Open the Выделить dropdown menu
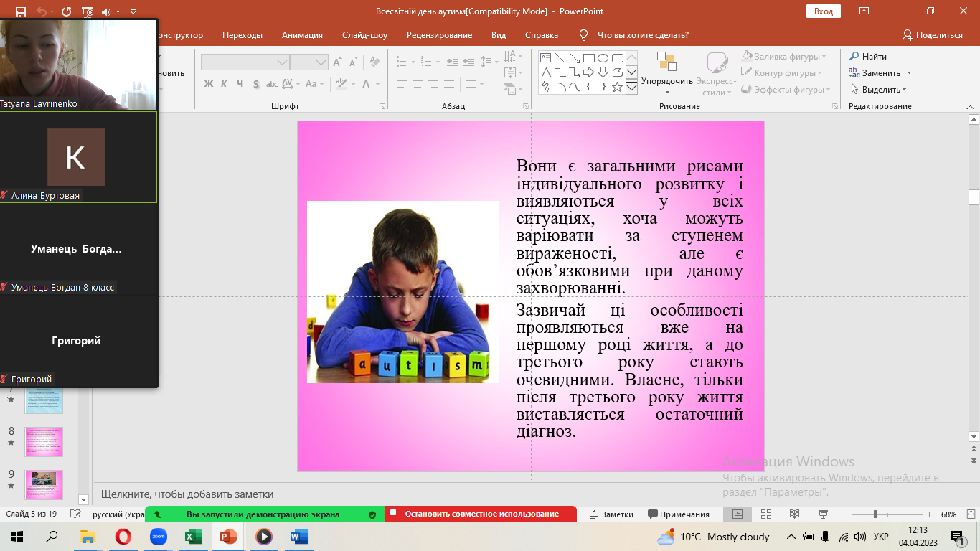The image size is (980, 551). tap(880, 90)
